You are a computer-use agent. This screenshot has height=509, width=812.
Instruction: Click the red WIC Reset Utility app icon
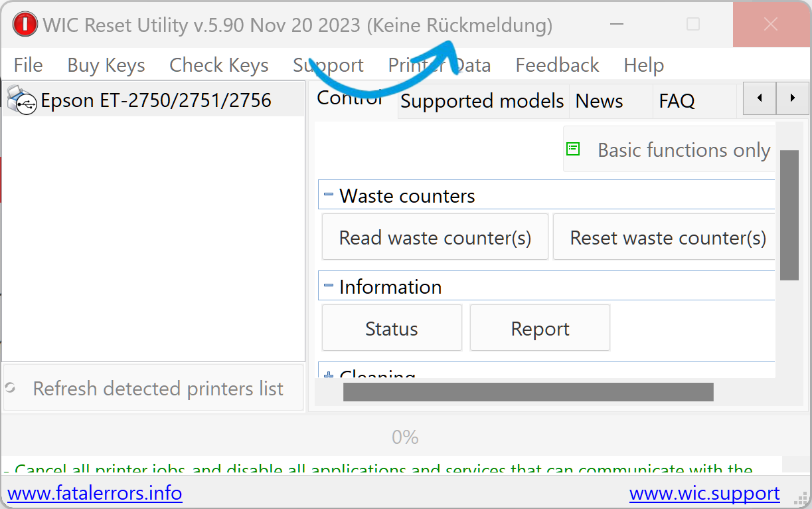[x=25, y=25]
